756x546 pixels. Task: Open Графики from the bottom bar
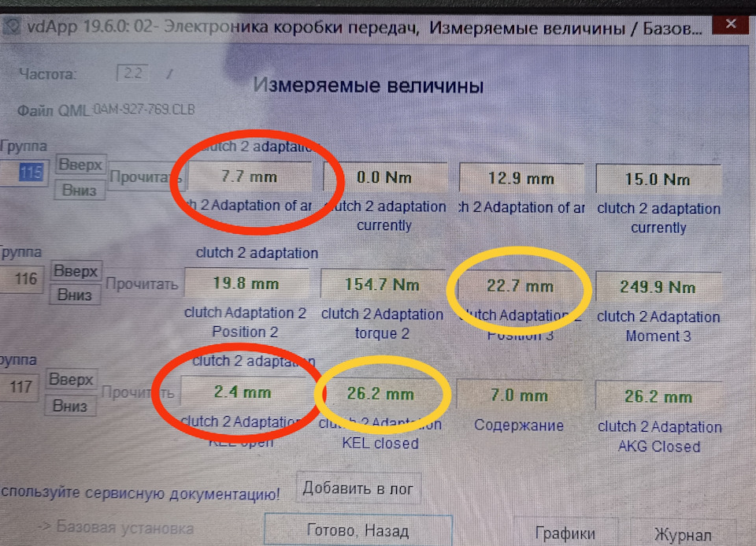point(566,533)
